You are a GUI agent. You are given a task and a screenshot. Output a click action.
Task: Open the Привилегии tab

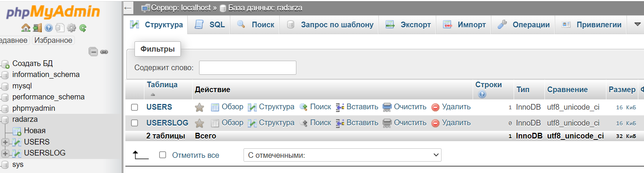tap(591, 25)
